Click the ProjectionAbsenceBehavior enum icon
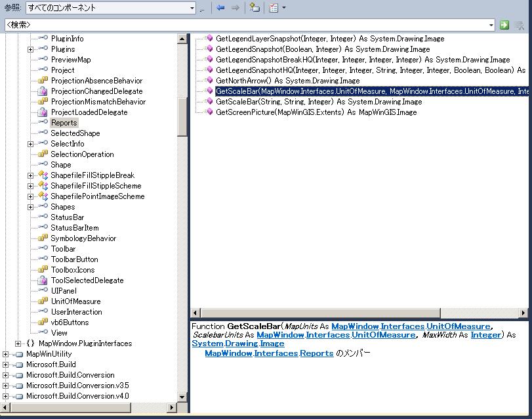The width and height of the screenshot is (532, 419). 43,81
